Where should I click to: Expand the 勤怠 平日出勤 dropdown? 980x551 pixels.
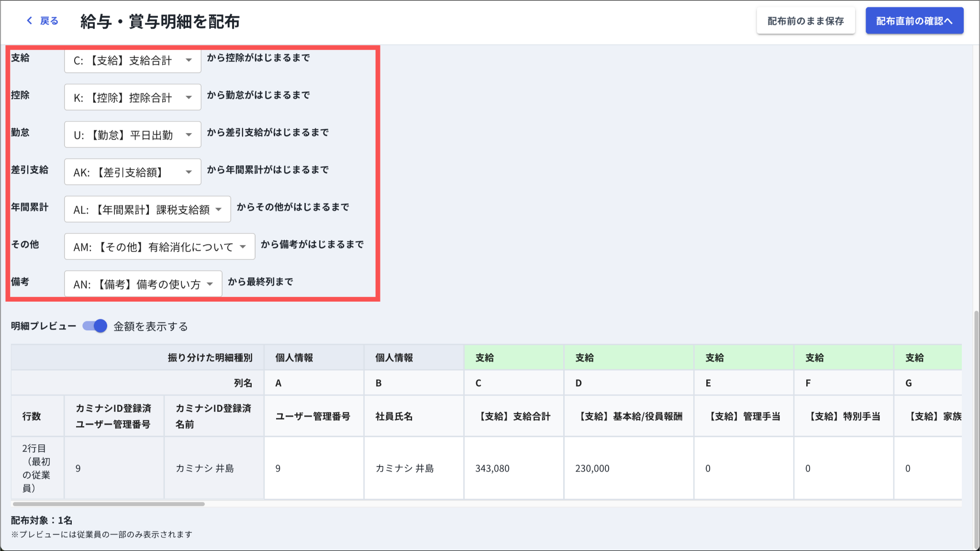point(133,135)
